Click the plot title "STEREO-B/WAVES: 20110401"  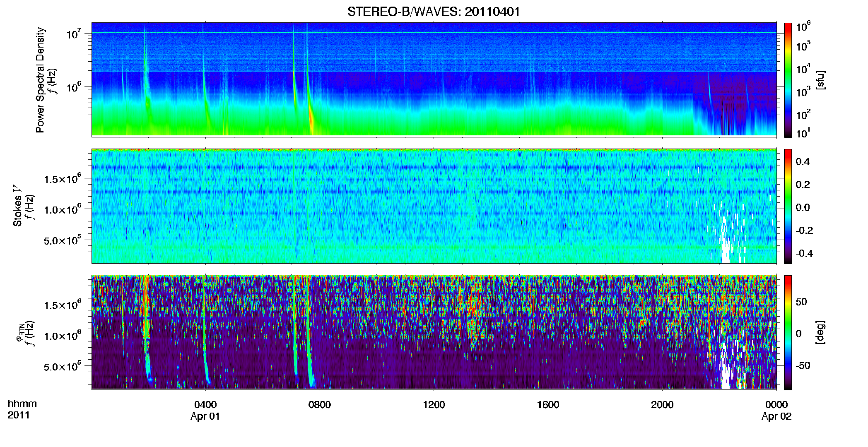coord(434,12)
